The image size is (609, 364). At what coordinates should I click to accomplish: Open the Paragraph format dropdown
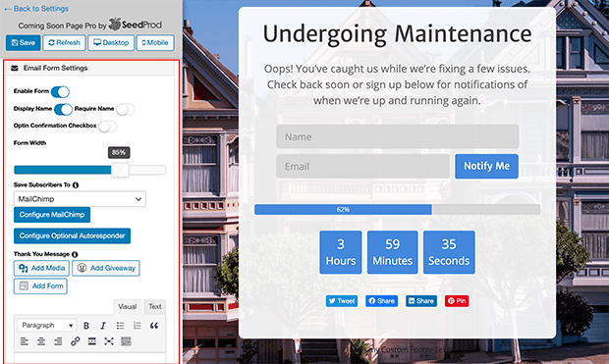pyautogui.click(x=46, y=325)
